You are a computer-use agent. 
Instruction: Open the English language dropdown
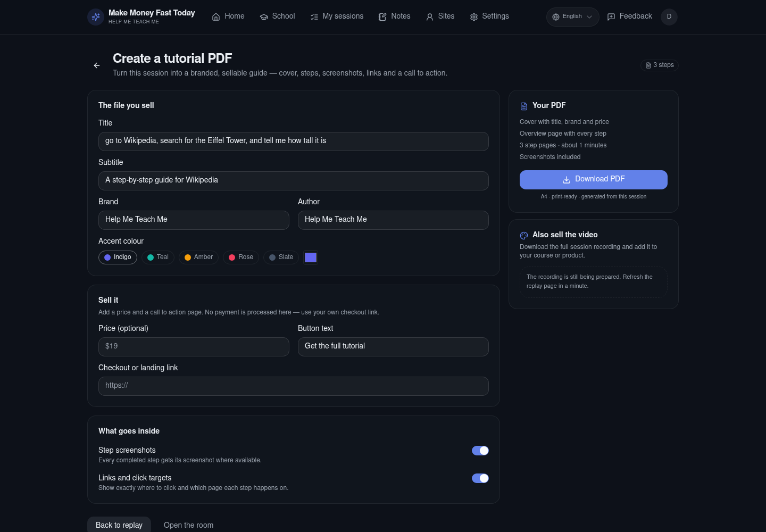pos(572,17)
